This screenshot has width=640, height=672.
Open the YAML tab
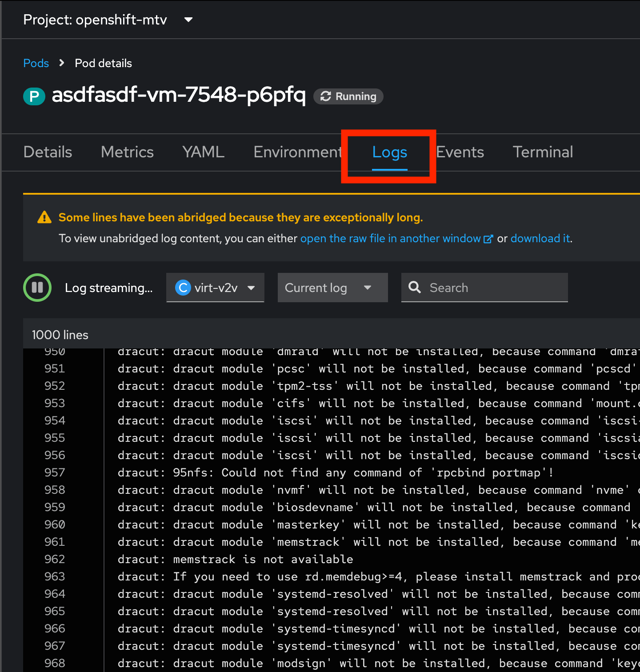pos(203,152)
